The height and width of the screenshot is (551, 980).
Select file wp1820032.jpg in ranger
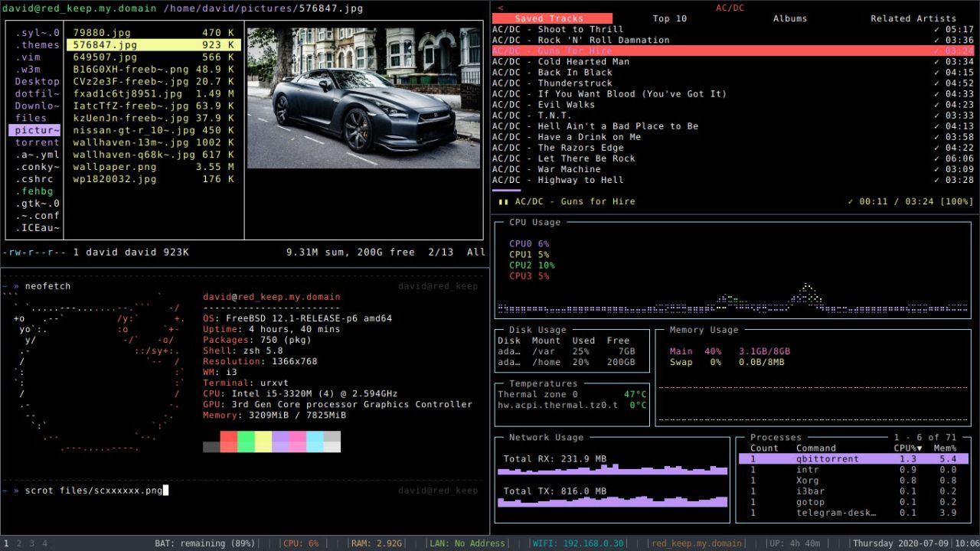(x=154, y=178)
